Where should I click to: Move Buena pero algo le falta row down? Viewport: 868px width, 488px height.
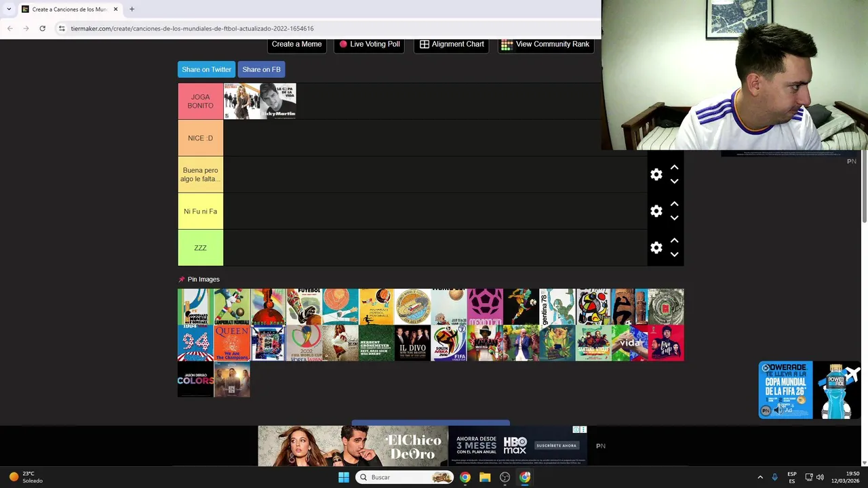(674, 181)
